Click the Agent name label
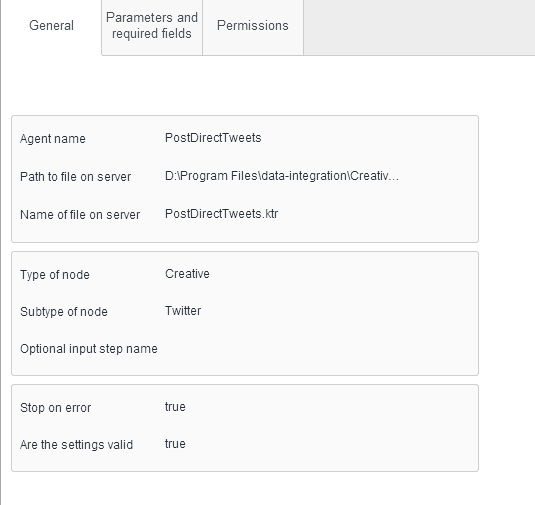The image size is (535, 505). coord(53,139)
